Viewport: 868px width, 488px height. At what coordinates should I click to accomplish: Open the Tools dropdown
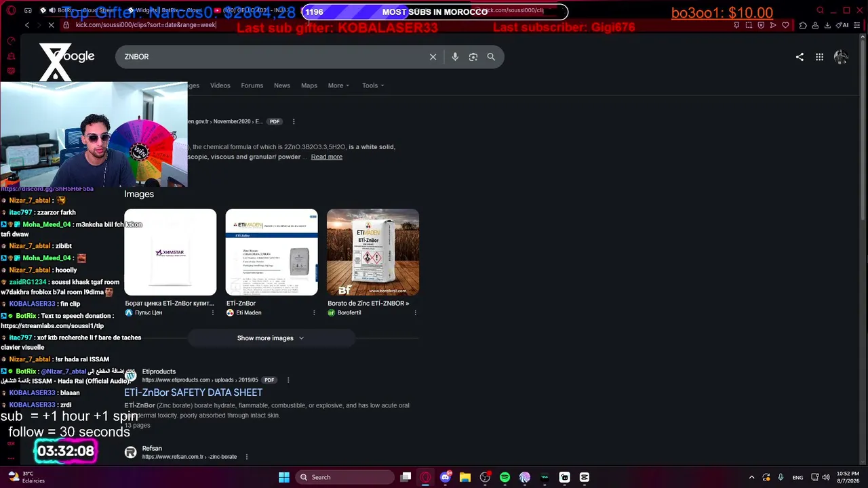tap(373, 85)
